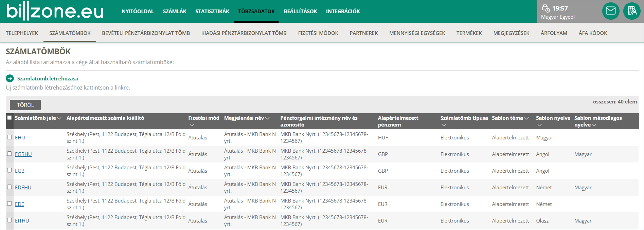Switch to the TERMÉKEK tab
The width and height of the screenshot is (644, 230).
(469, 33)
